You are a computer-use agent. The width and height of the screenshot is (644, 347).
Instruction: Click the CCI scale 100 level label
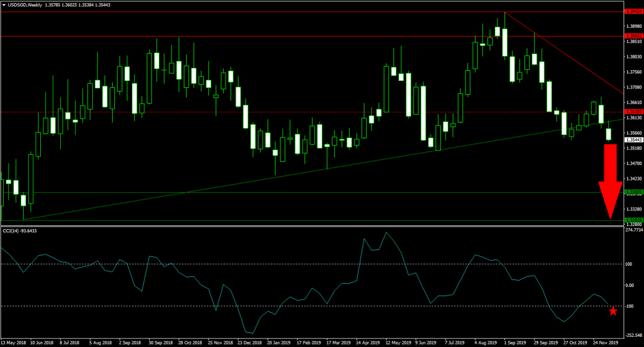(x=629, y=264)
